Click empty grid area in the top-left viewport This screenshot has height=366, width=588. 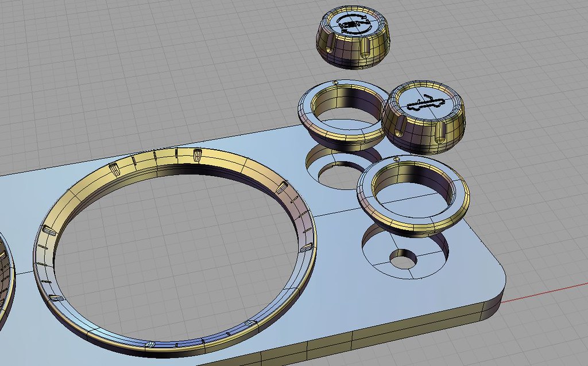coord(86,57)
